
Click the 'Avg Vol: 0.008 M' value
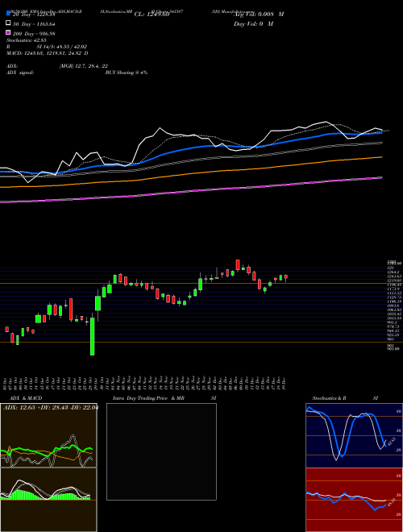coord(259,15)
